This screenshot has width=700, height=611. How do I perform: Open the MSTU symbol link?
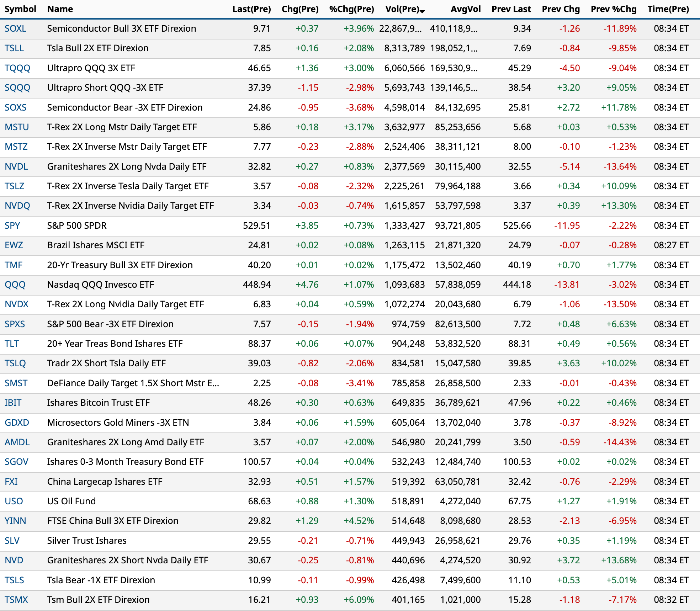[17, 127]
